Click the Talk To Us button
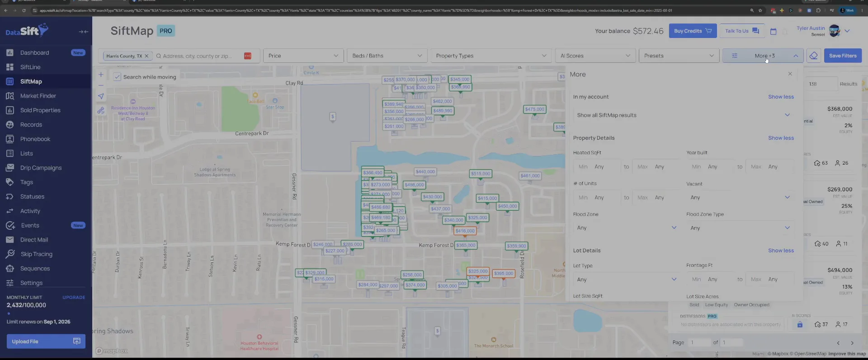 point(742,31)
